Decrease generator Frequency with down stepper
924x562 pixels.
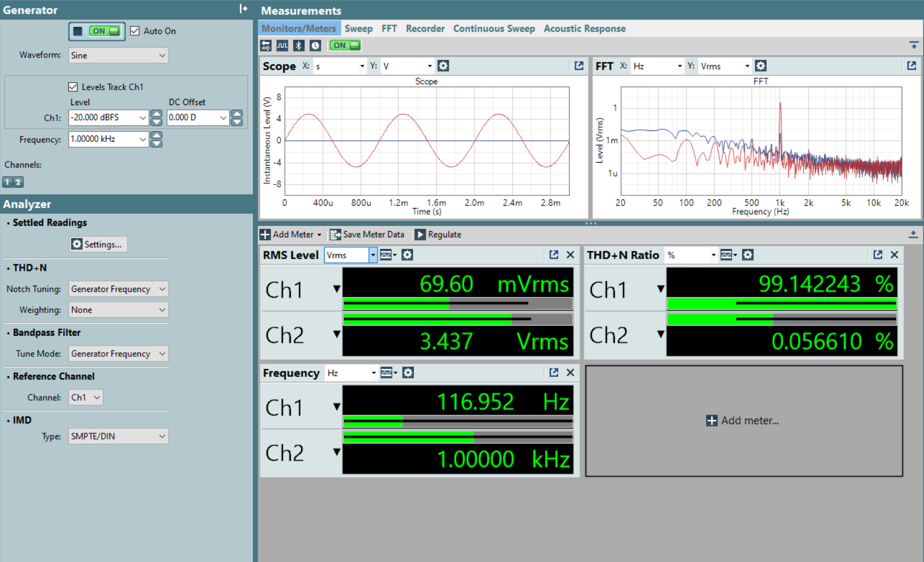pyautogui.click(x=156, y=143)
